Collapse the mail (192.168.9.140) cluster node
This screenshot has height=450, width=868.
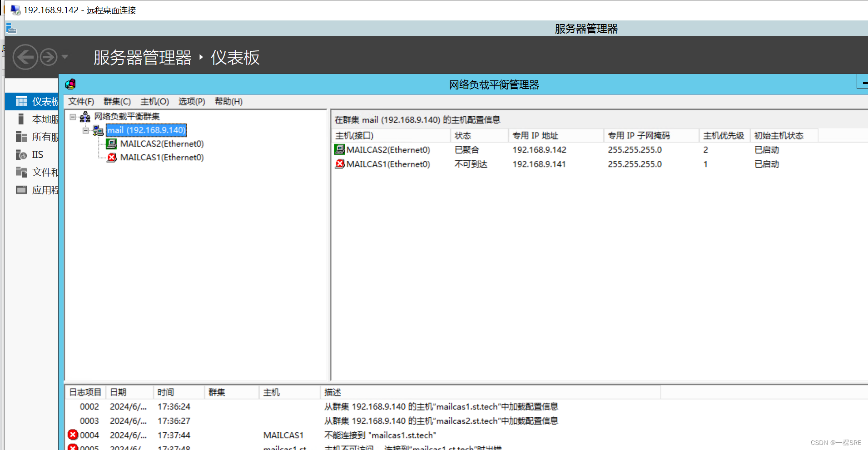click(85, 130)
